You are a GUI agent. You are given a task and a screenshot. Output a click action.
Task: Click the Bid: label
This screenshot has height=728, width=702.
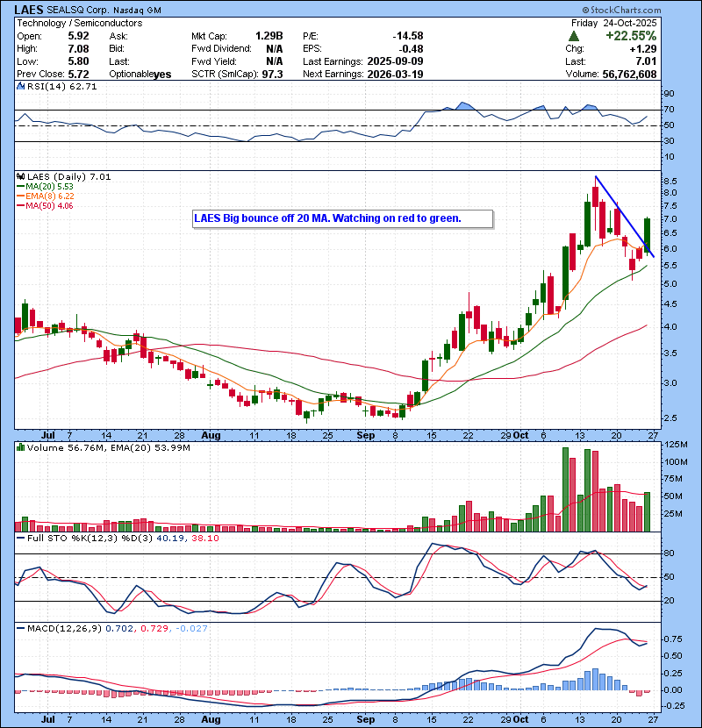117,48
